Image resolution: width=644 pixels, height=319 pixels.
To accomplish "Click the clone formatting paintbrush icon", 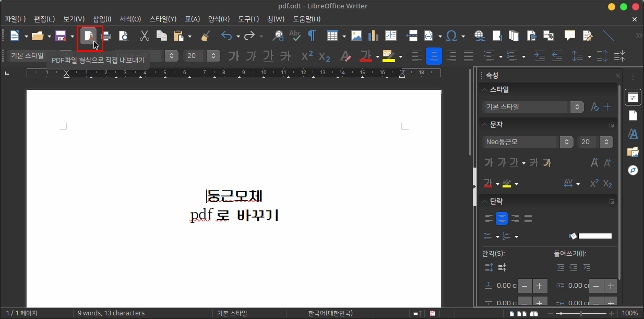I will (x=206, y=36).
